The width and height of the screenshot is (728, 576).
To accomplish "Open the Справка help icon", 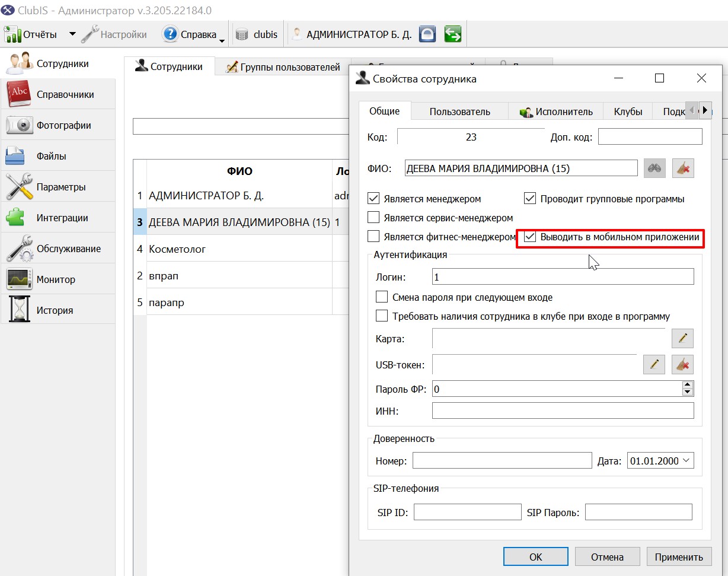I will (x=170, y=34).
